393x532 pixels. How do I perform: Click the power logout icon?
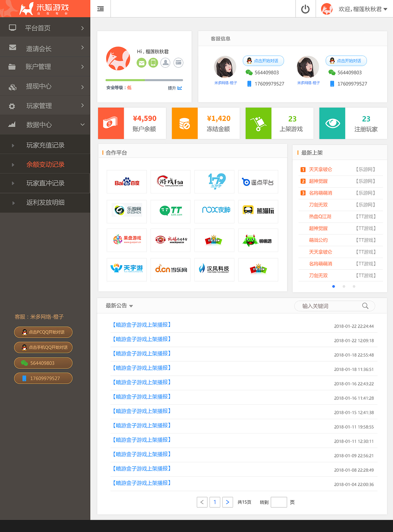(x=305, y=9)
